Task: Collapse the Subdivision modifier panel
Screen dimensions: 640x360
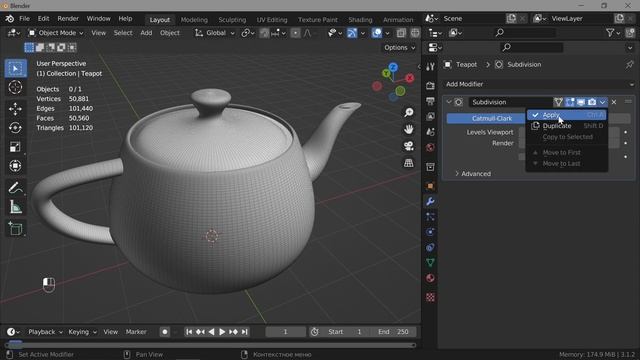Action: point(449,102)
